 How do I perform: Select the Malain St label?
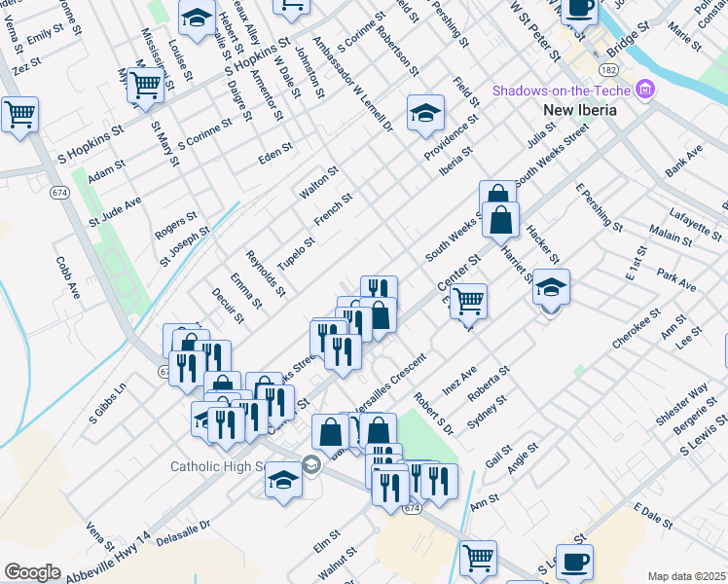[671, 236]
